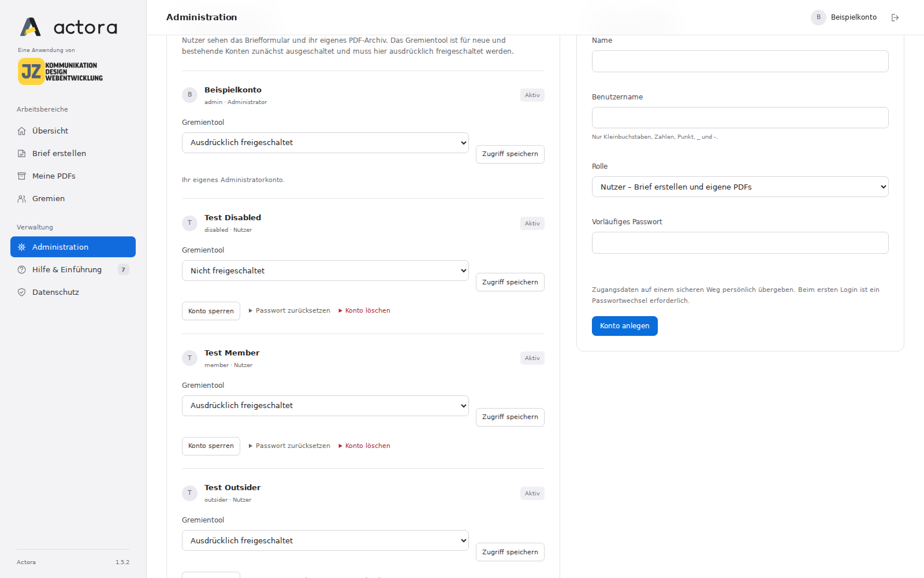Open Gremientool dropdown for Test Outsider

pyautogui.click(x=325, y=540)
